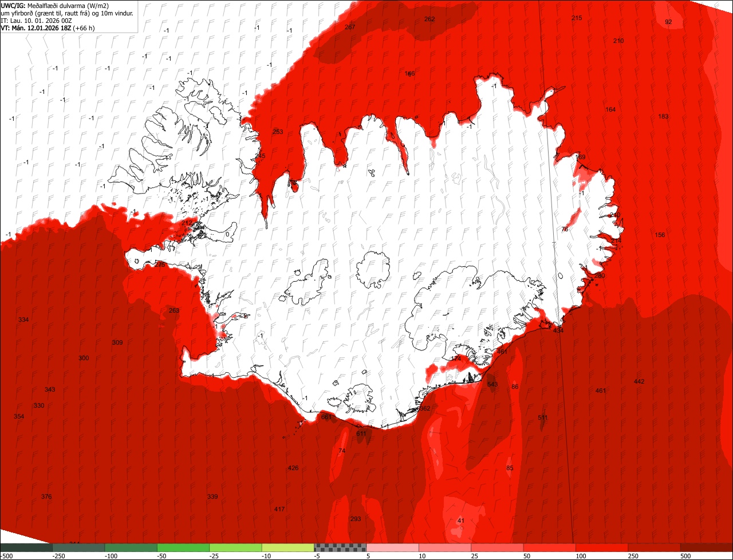This screenshot has width=733, height=560.
Task: Click the map value 275
Action: click(160, 265)
